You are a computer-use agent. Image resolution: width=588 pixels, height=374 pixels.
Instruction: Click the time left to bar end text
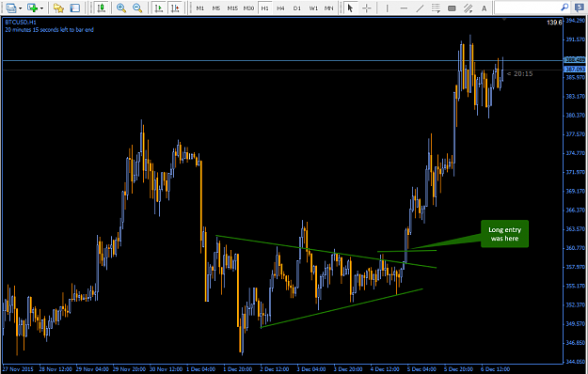(50, 29)
